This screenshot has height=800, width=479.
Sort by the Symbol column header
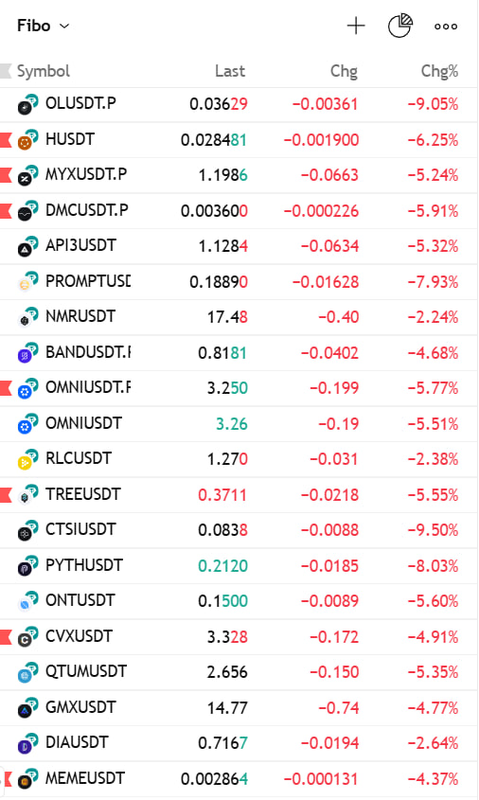(43, 71)
